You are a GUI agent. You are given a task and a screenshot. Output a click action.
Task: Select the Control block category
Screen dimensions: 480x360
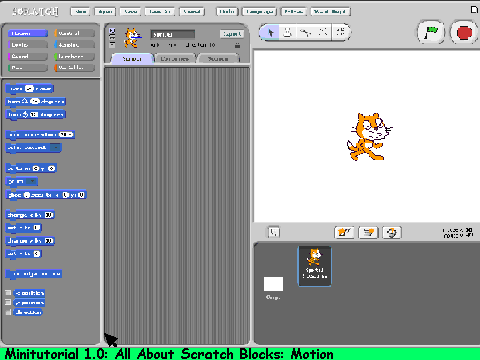pos(74,33)
